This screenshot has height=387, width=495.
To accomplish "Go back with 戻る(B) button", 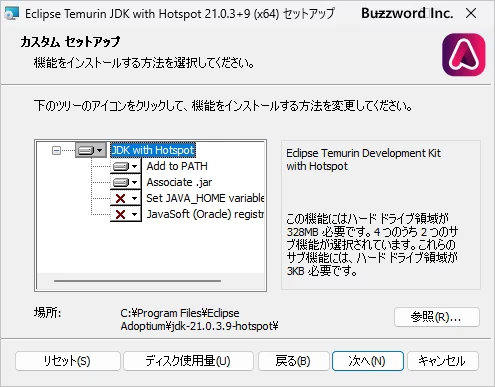I will pos(294,361).
